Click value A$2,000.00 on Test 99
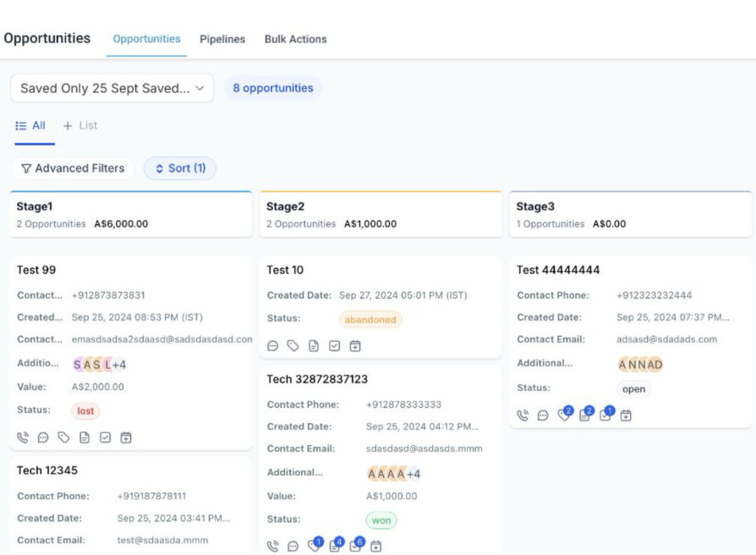Image resolution: width=756 pixels, height=555 pixels. [98, 387]
